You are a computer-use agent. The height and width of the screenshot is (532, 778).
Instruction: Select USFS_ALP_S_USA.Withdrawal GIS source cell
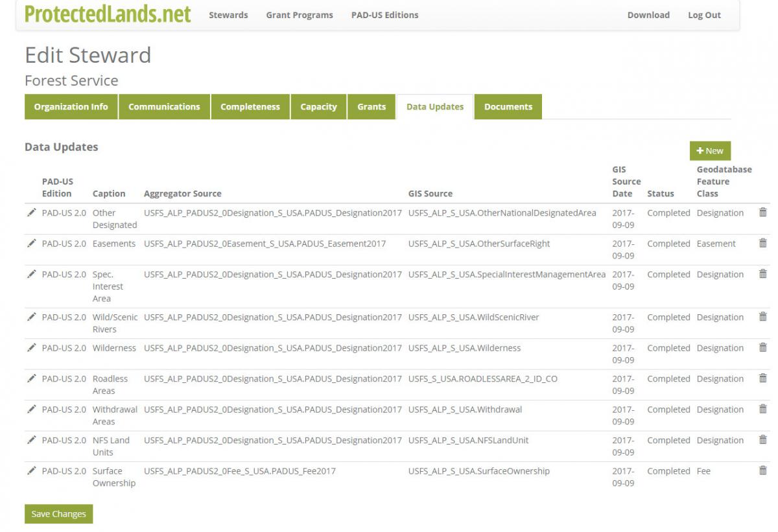[x=466, y=410]
